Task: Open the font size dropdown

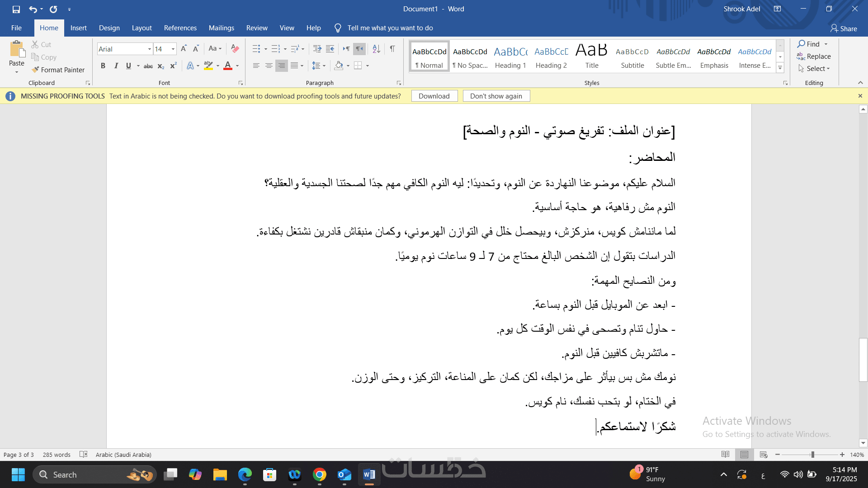Action: (x=173, y=49)
